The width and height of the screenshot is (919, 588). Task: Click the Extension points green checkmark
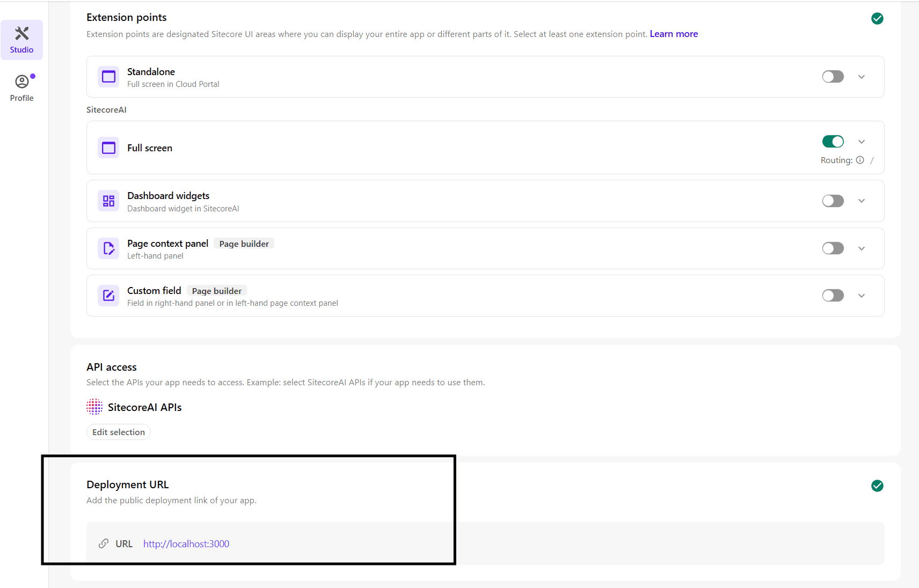pyautogui.click(x=877, y=19)
